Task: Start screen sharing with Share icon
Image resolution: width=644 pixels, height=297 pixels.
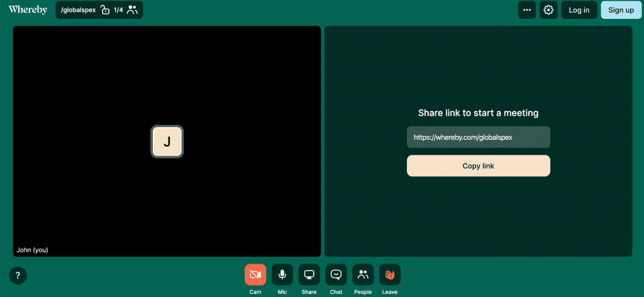Action: pos(309,275)
